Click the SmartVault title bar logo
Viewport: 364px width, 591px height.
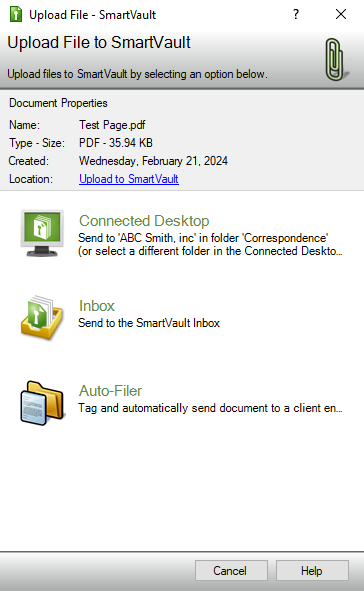point(16,15)
